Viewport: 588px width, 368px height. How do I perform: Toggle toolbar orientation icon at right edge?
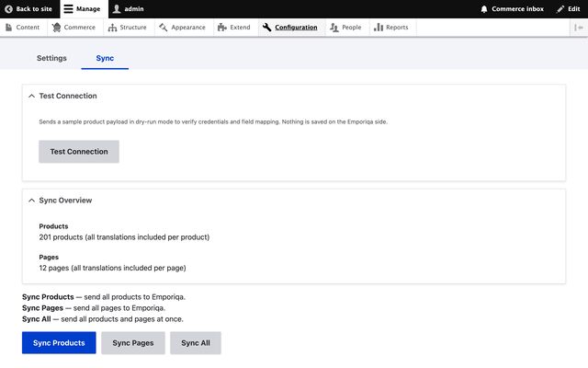click(578, 28)
